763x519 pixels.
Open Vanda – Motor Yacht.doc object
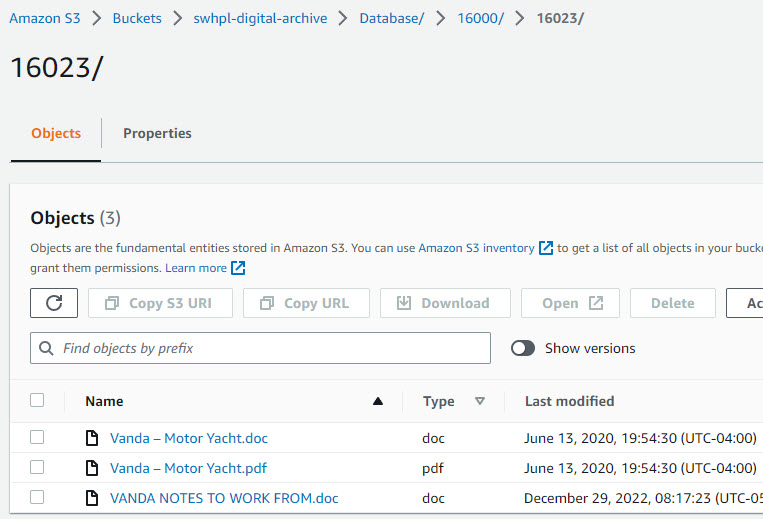189,438
